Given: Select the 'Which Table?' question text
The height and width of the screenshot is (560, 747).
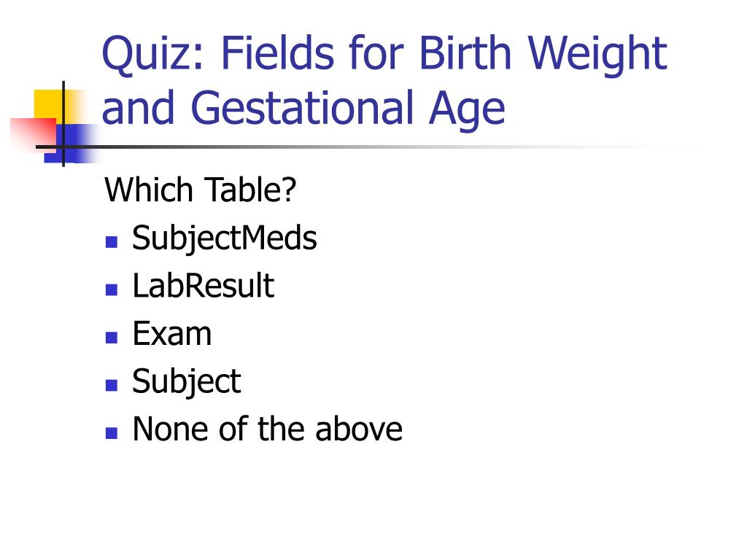Looking at the screenshot, I should pos(200,190).
